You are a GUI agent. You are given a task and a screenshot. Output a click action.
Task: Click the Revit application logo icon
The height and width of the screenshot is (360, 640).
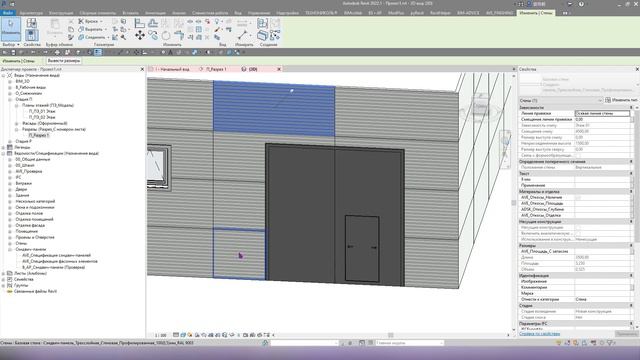(4, 4)
